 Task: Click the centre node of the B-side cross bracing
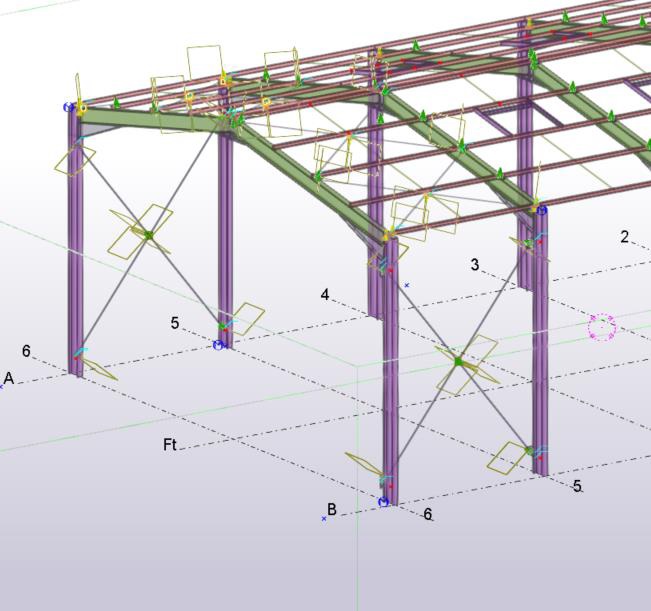(x=458, y=362)
